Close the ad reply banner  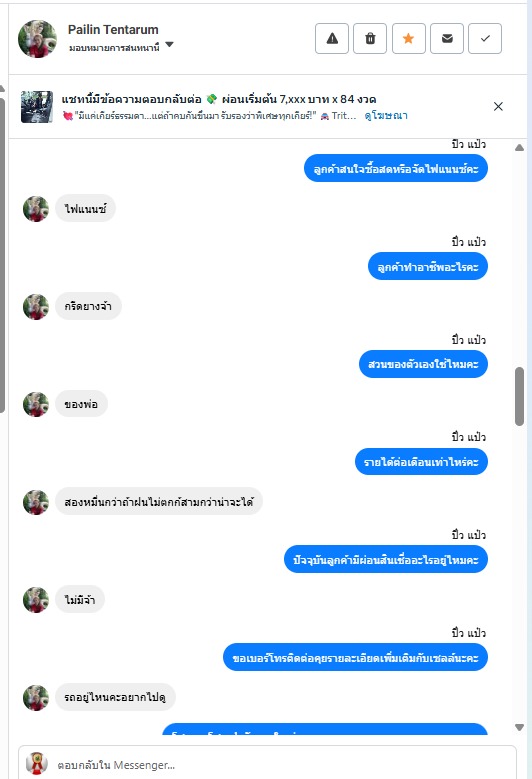(x=498, y=106)
